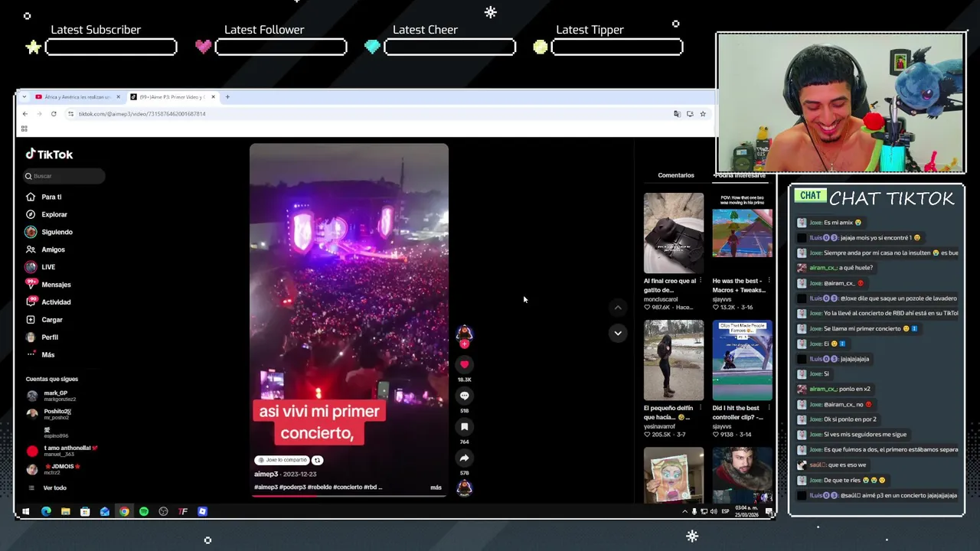
Task: Open options for 'Al final creo' video
Action: [700, 282]
